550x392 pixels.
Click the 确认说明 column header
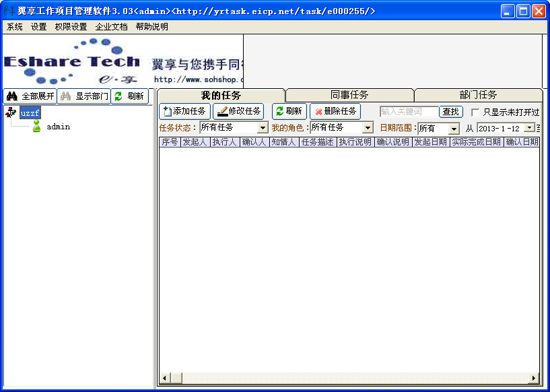click(393, 142)
